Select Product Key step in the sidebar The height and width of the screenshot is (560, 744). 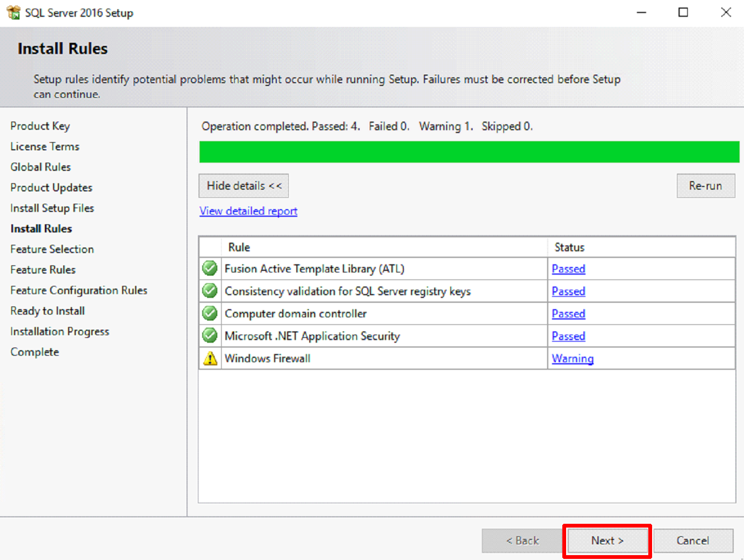pos(40,126)
